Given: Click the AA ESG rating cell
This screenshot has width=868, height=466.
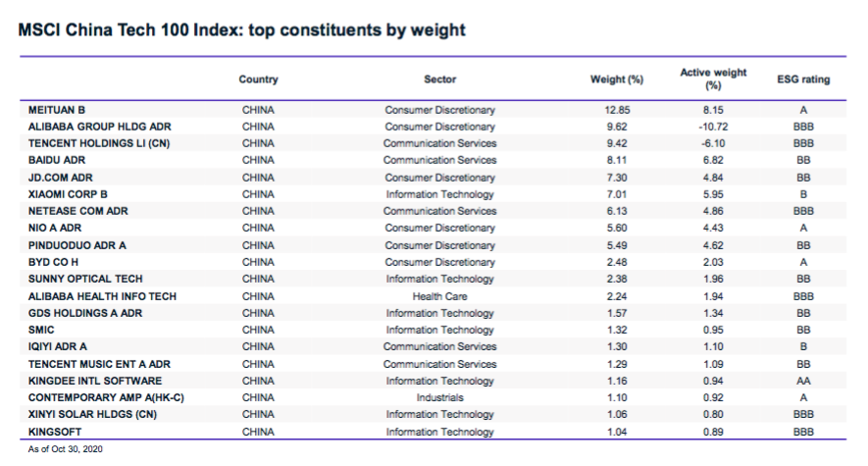Looking at the screenshot, I should point(803,381).
